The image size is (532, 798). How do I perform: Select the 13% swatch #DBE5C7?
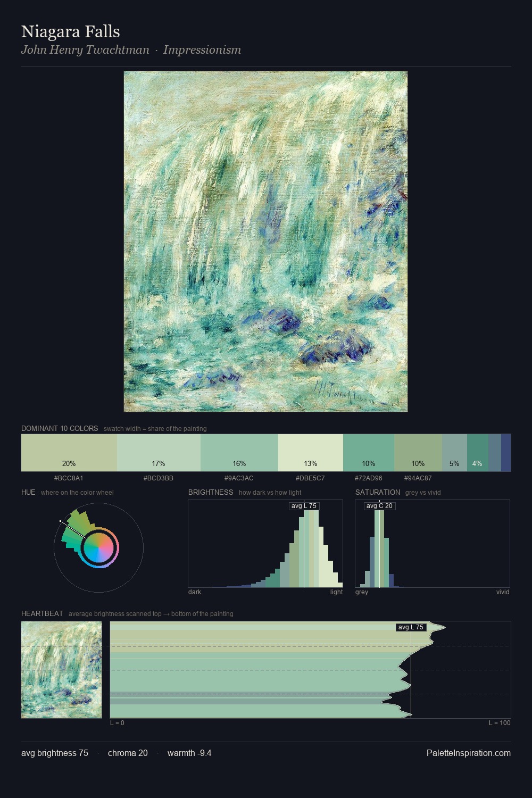(x=311, y=453)
